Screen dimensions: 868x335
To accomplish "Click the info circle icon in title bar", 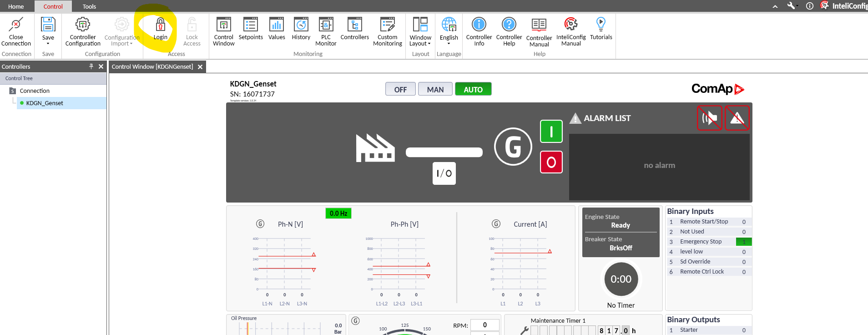I will click(810, 6).
